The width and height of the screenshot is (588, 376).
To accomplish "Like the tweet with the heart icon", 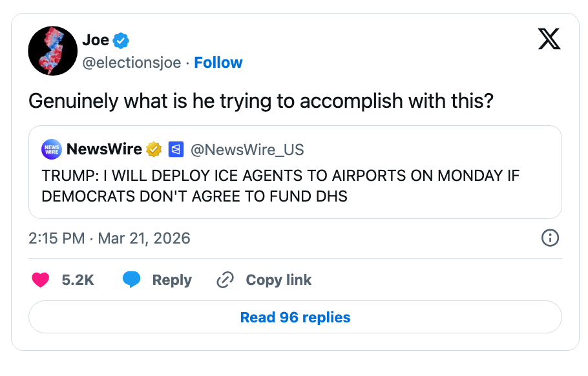I will [41, 280].
